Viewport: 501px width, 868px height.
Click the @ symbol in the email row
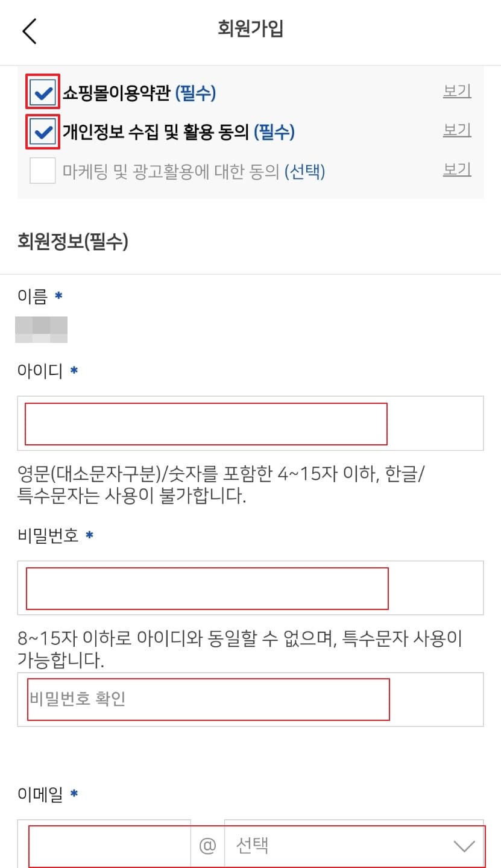point(208,846)
